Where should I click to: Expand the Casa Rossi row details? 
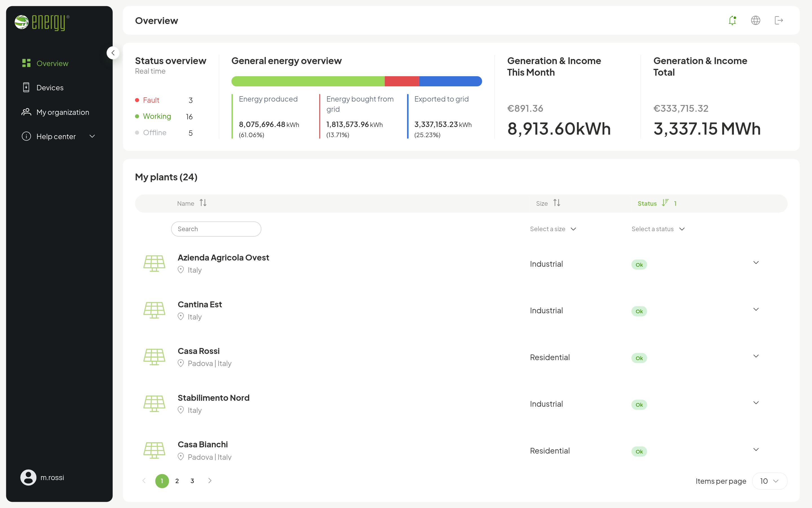point(756,356)
